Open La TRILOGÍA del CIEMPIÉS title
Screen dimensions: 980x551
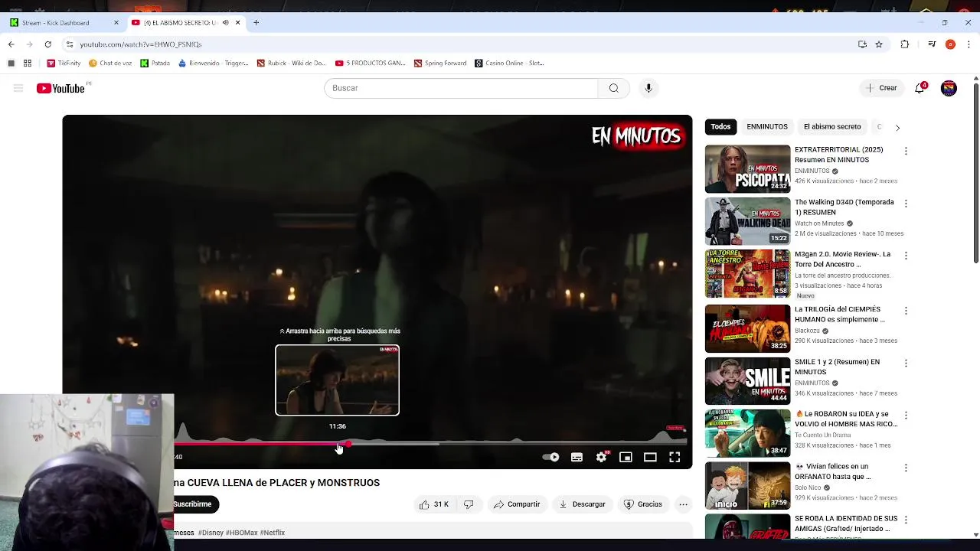(x=839, y=315)
